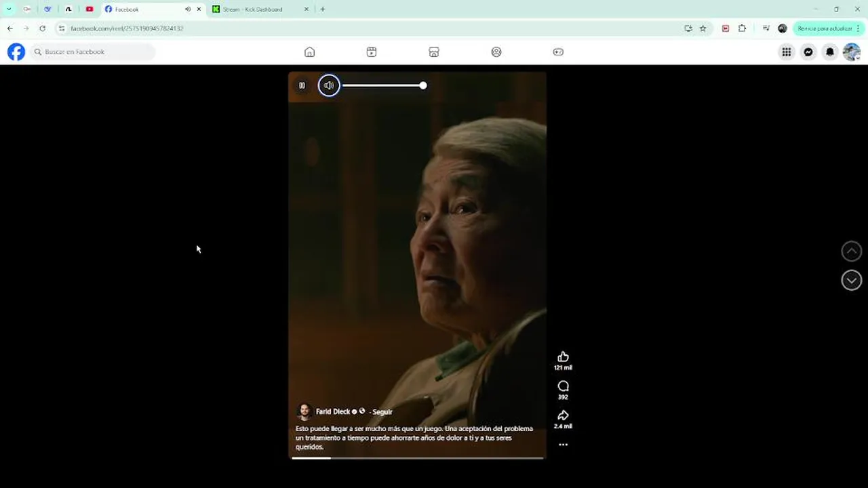Click the Facebook logo
Screen dimensions: 868x488
coord(16,52)
